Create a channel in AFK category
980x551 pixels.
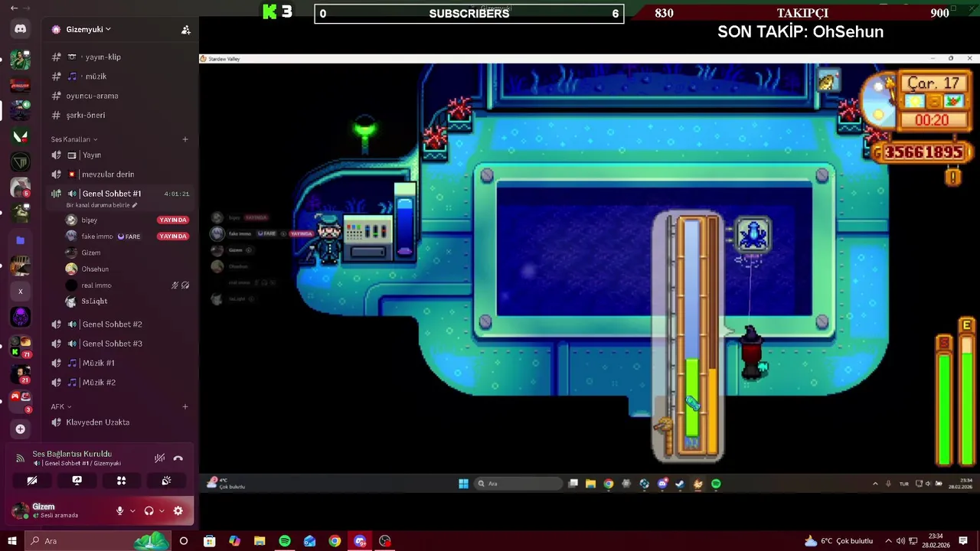click(185, 406)
